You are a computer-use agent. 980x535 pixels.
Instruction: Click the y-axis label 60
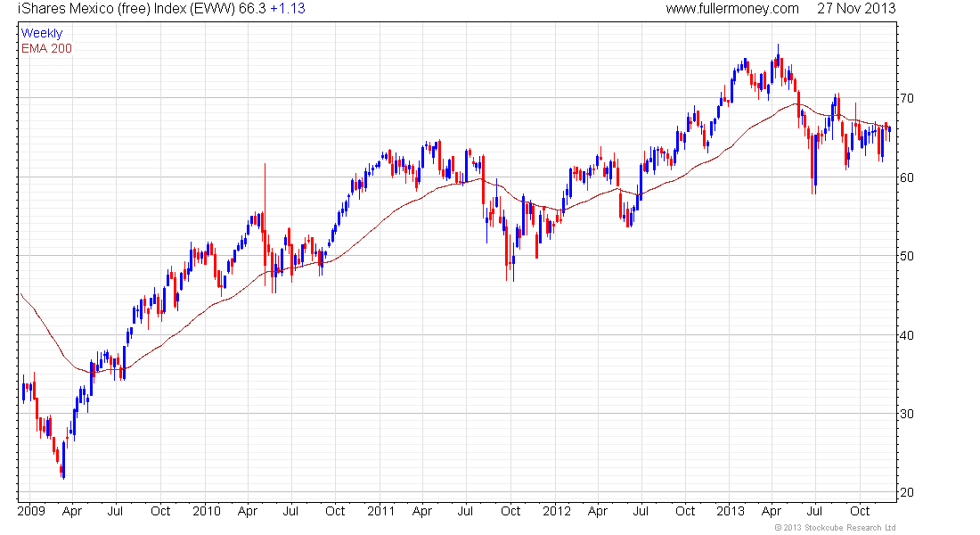point(907,177)
